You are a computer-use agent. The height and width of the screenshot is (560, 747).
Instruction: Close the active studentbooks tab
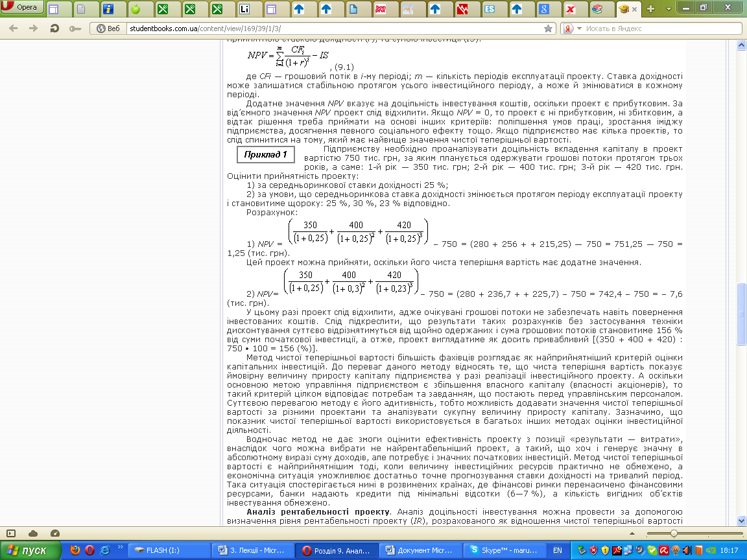[x=635, y=9]
